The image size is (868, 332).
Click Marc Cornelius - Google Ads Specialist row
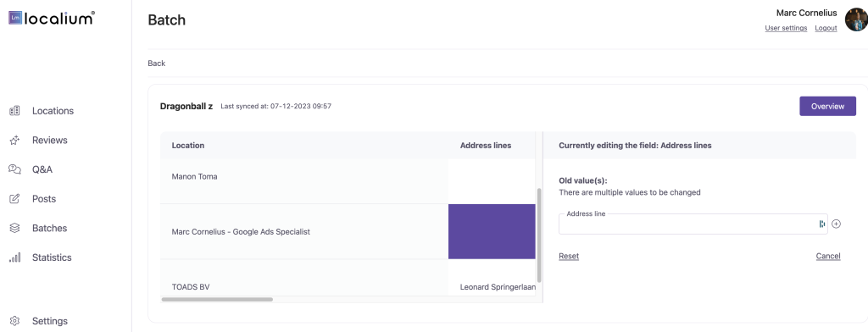click(x=304, y=231)
